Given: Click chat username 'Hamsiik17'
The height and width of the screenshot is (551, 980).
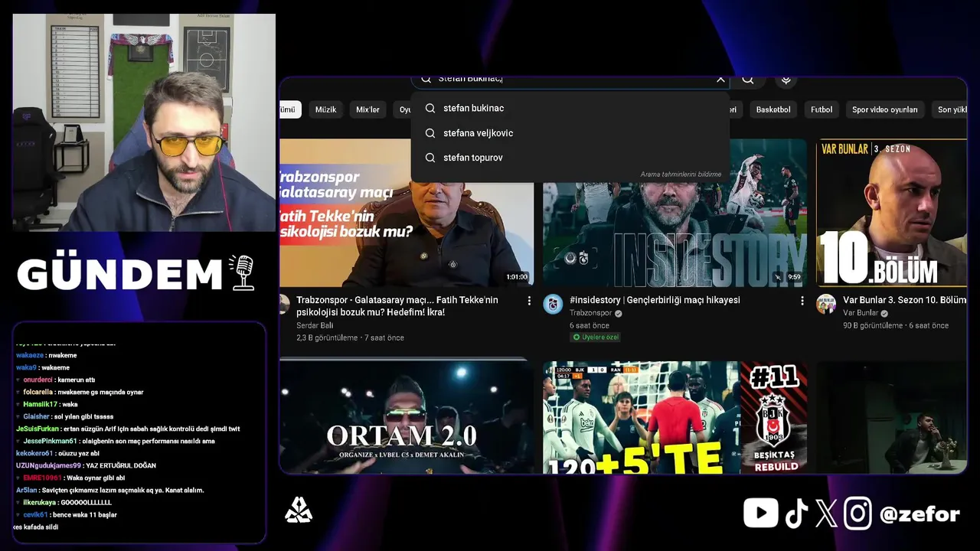Looking at the screenshot, I should (41, 404).
